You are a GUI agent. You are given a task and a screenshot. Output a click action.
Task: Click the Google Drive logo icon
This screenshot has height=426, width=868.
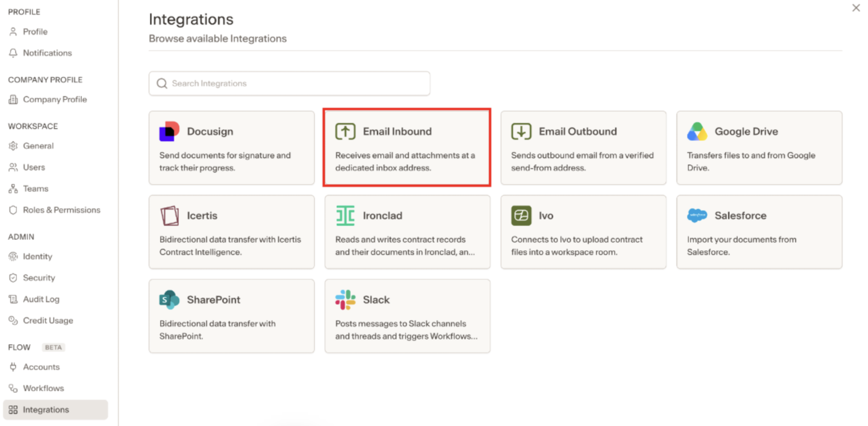(697, 131)
